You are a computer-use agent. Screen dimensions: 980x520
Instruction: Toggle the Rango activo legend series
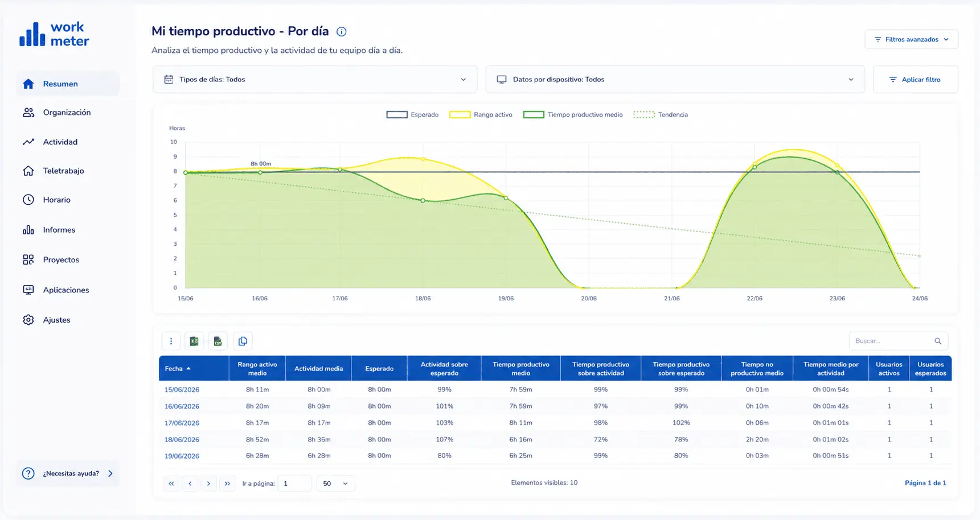pos(481,114)
